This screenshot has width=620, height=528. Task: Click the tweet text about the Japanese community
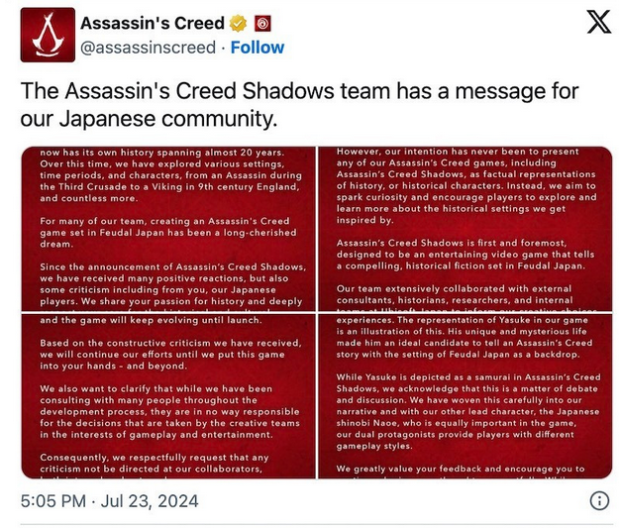[300, 105]
